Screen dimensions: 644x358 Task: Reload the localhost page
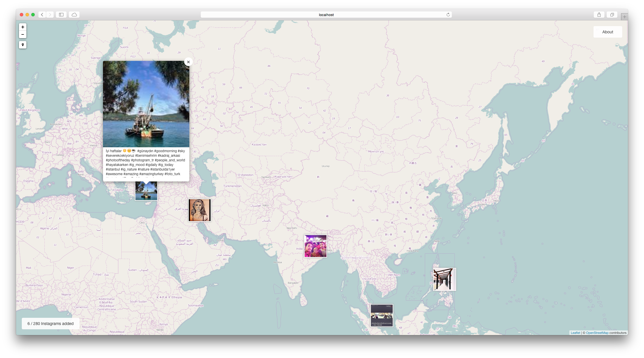pyautogui.click(x=448, y=15)
